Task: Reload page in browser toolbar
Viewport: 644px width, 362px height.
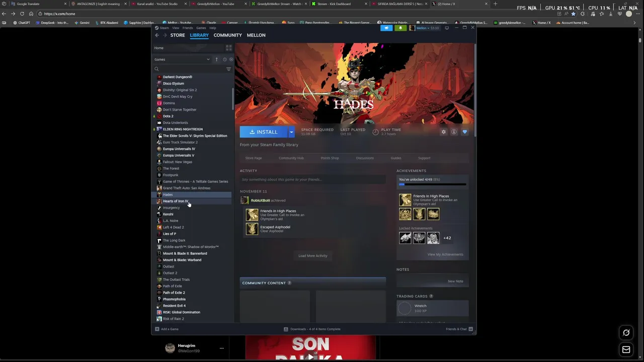Action: click(22, 14)
